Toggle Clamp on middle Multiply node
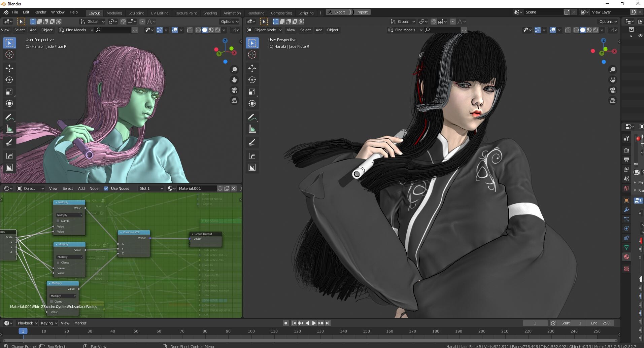The height and width of the screenshot is (348, 644). tap(58, 263)
